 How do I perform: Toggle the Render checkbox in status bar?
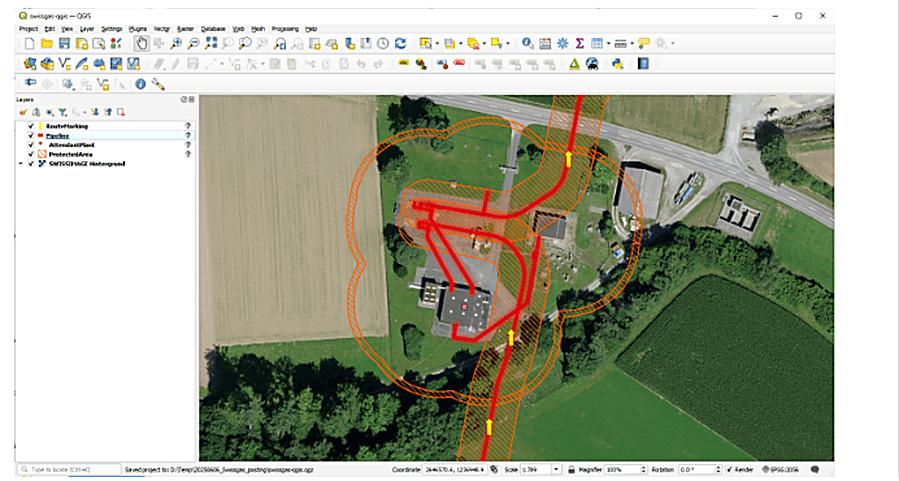(x=729, y=470)
